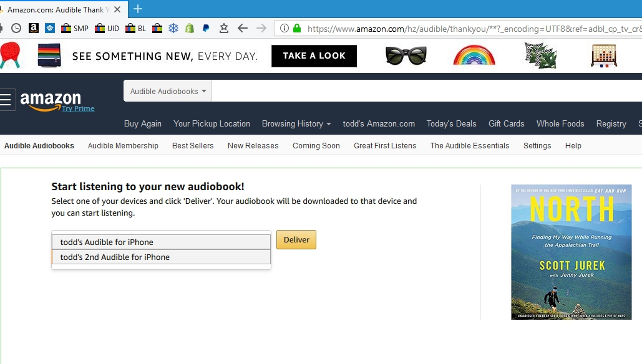Click the Amazon logo
This screenshot has height=364, width=642.
(x=51, y=100)
